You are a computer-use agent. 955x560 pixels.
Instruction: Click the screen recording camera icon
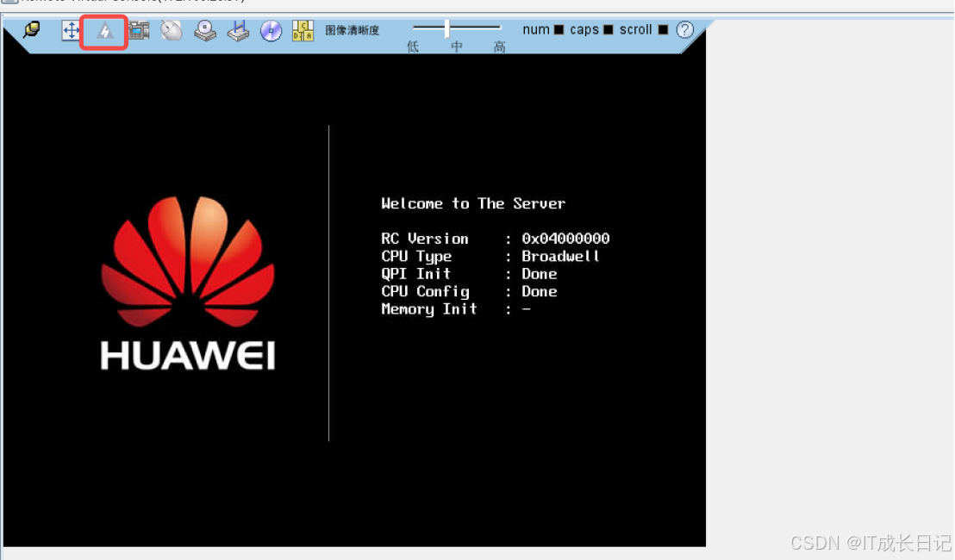[x=139, y=30]
